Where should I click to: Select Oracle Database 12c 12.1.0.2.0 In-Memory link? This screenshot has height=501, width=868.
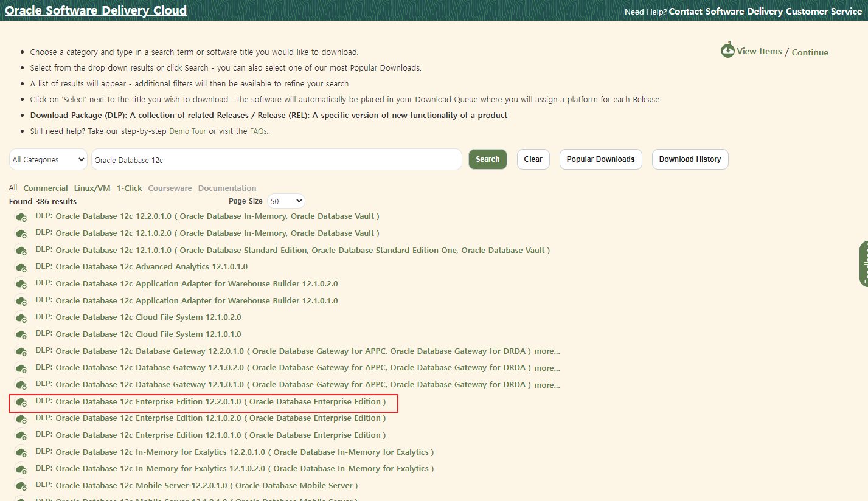(218, 233)
